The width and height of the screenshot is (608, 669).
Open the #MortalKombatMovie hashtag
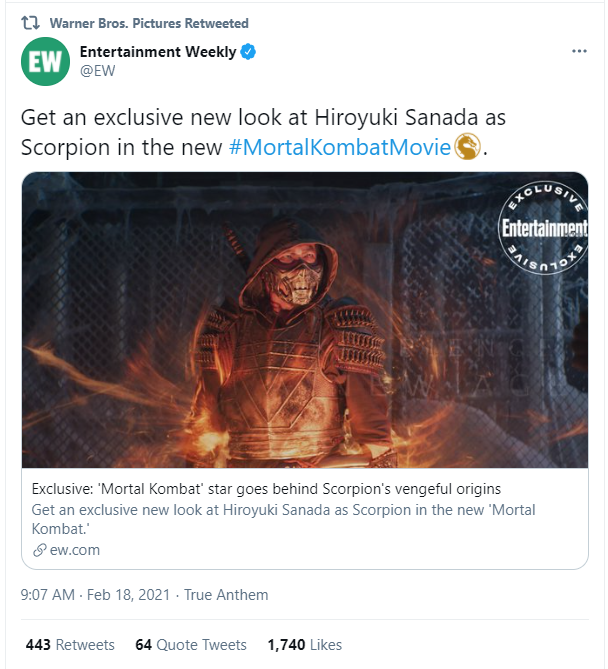(x=340, y=147)
